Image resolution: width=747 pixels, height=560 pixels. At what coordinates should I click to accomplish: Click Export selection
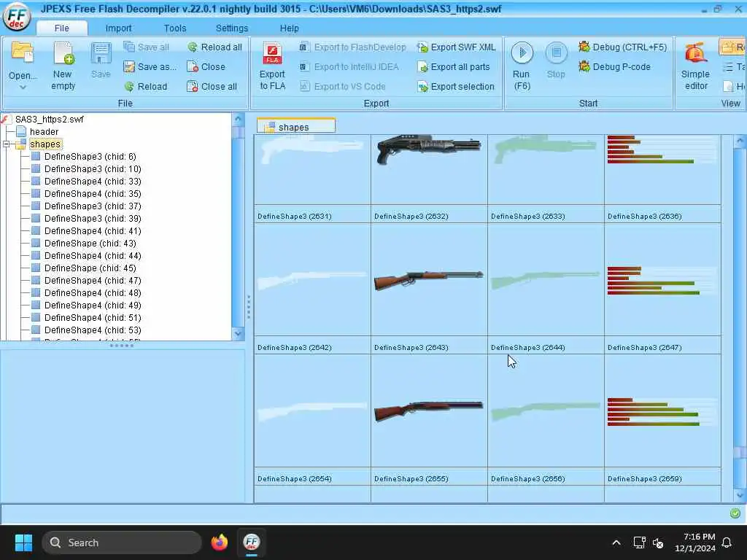pyautogui.click(x=455, y=86)
